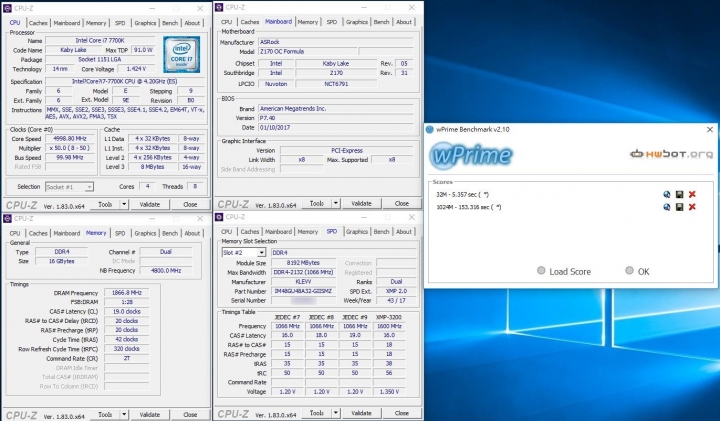Click the Command Rate 2T value
The image size is (720, 421).
pyautogui.click(x=126, y=358)
